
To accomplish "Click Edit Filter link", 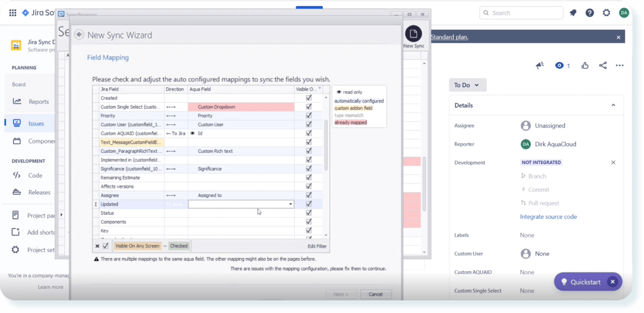I will click(x=317, y=246).
